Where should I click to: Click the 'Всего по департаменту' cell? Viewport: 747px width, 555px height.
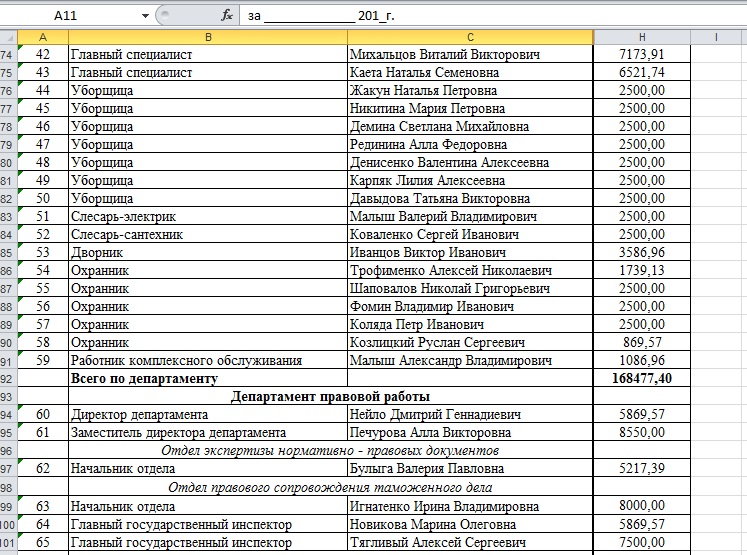coord(207,379)
